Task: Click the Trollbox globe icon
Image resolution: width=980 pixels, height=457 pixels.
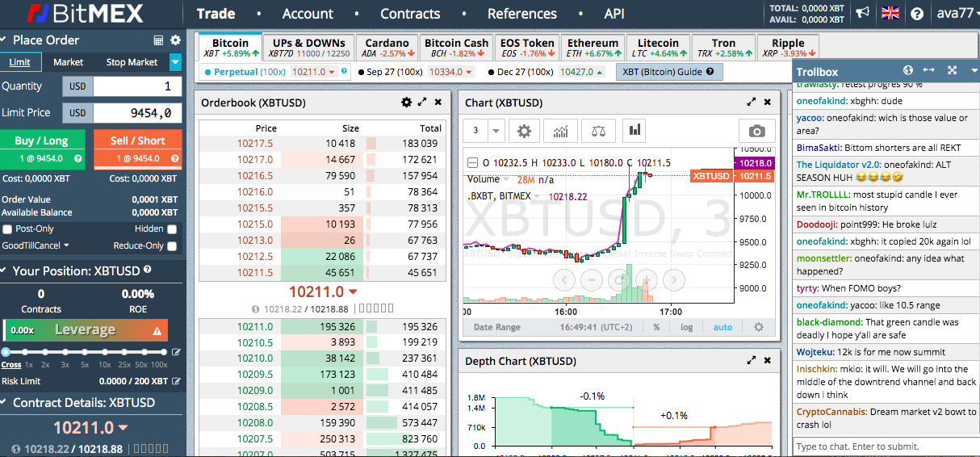Action: pyautogui.click(x=908, y=71)
